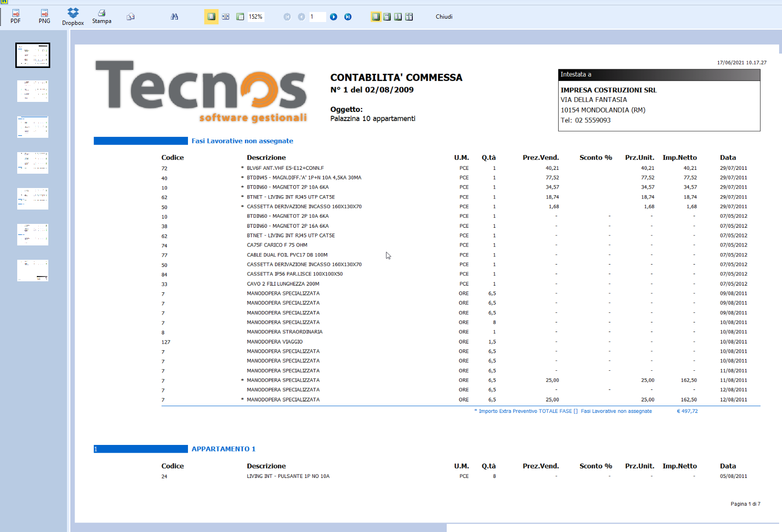
Task: Switch to multiple pages layout view
Action: [409, 17]
